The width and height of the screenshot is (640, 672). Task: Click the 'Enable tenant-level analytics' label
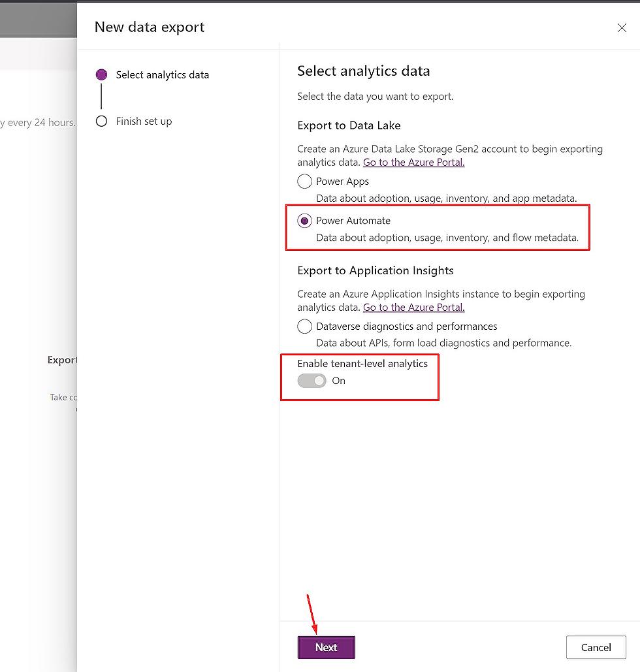[362, 363]
